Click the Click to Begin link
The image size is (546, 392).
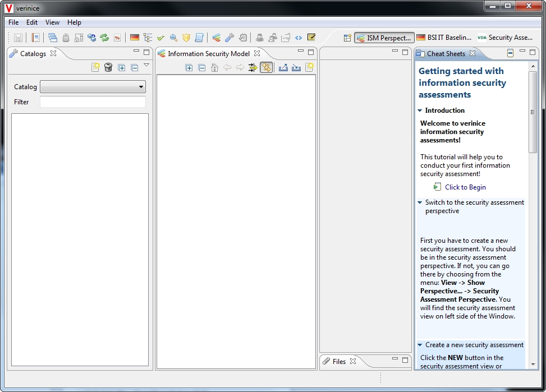pos(465,187)
